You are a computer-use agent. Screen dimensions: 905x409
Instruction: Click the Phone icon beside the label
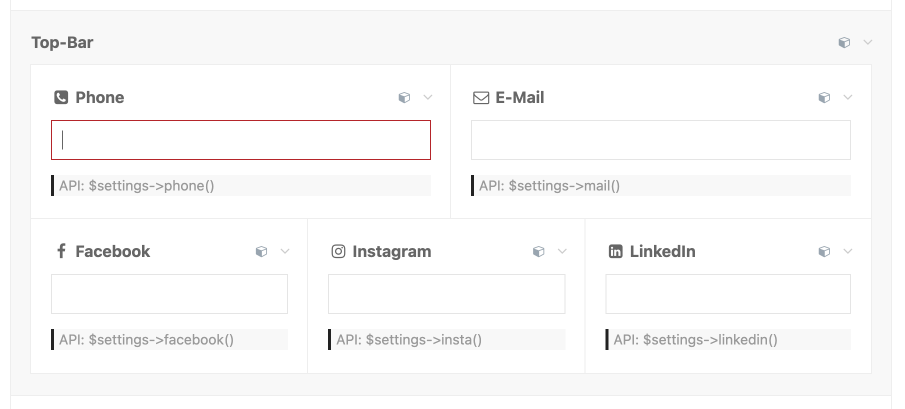(x=61, y=98)
